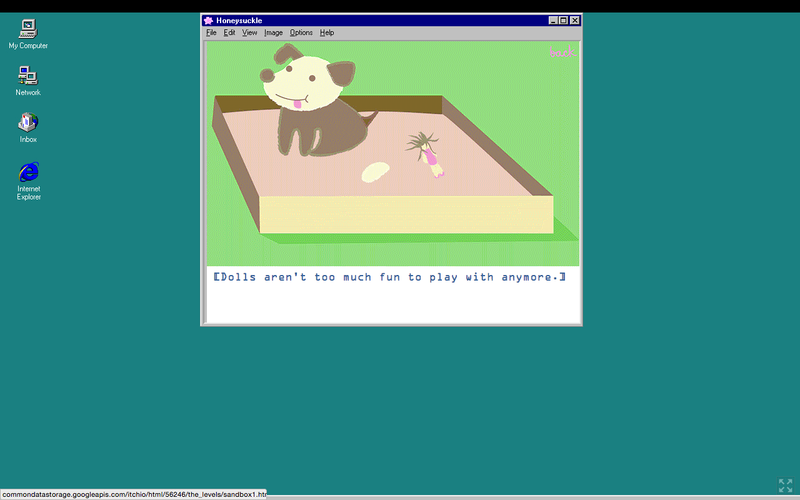
Task: Click the doll lying in the sand
Action: coord(426,154)
